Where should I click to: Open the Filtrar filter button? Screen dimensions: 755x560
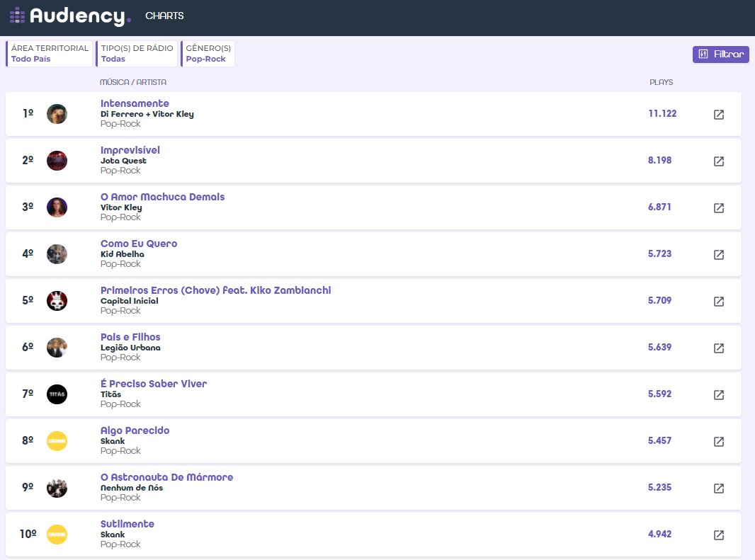coord(721,55)
